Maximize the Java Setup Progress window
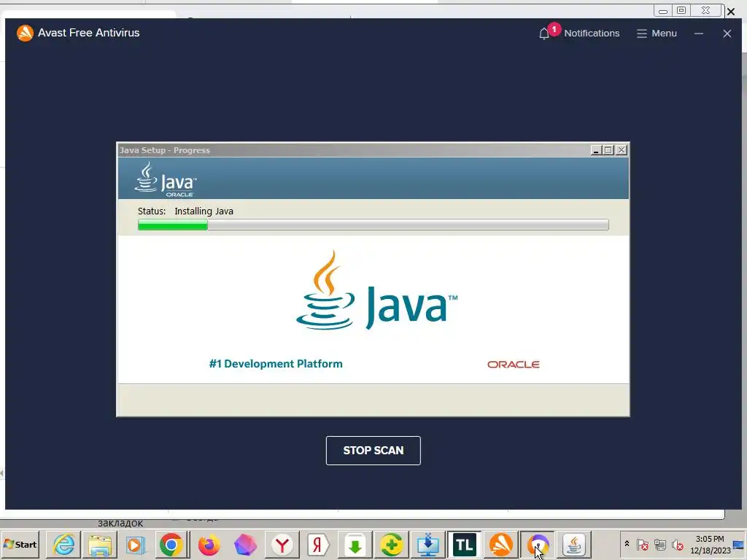This screenshot has height=560, width=747. tap(608, 150)
